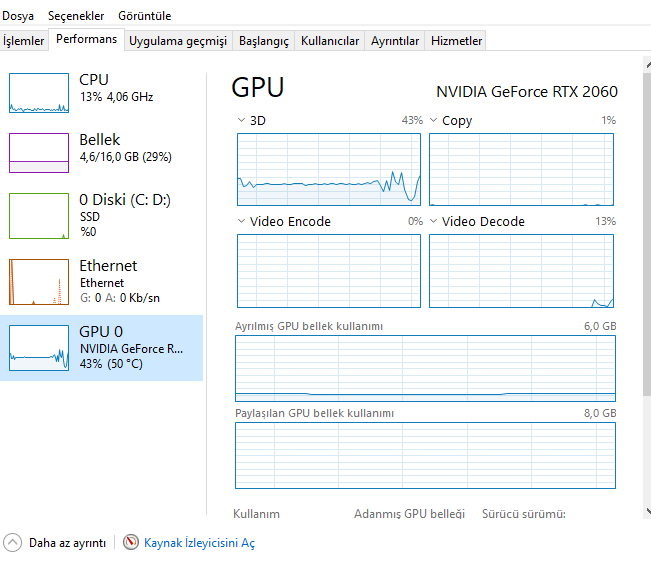Open the Seçenekler menu
The width and height of the screenshot is (651, 562).
76,16
